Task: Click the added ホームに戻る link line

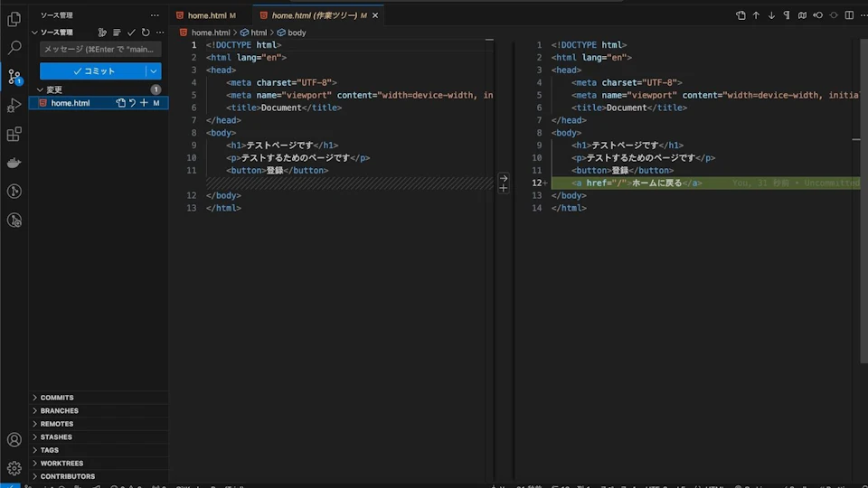Action: coord(705,183)
